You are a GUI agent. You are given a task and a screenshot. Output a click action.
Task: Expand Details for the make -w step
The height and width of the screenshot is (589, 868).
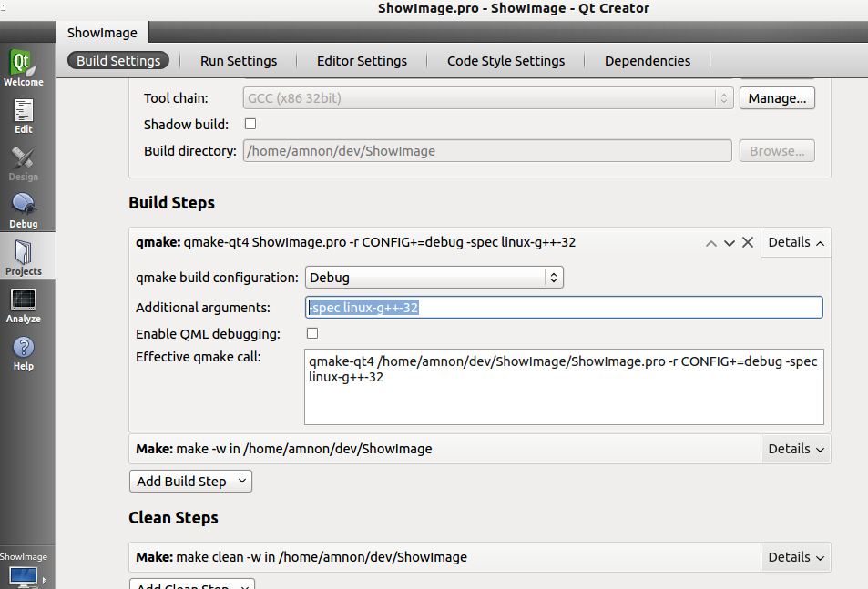(796, 449)
